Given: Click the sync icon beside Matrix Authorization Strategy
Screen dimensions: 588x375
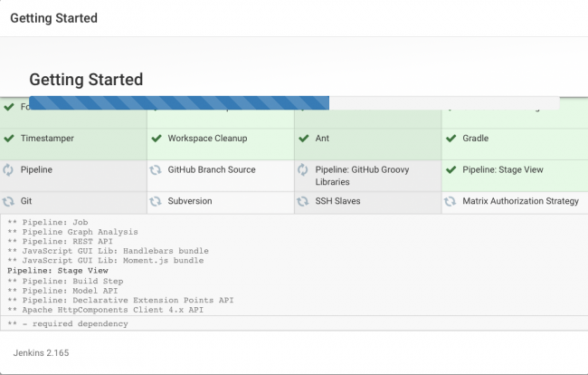Looking at the screenshot, I should (x=450, y=201).
